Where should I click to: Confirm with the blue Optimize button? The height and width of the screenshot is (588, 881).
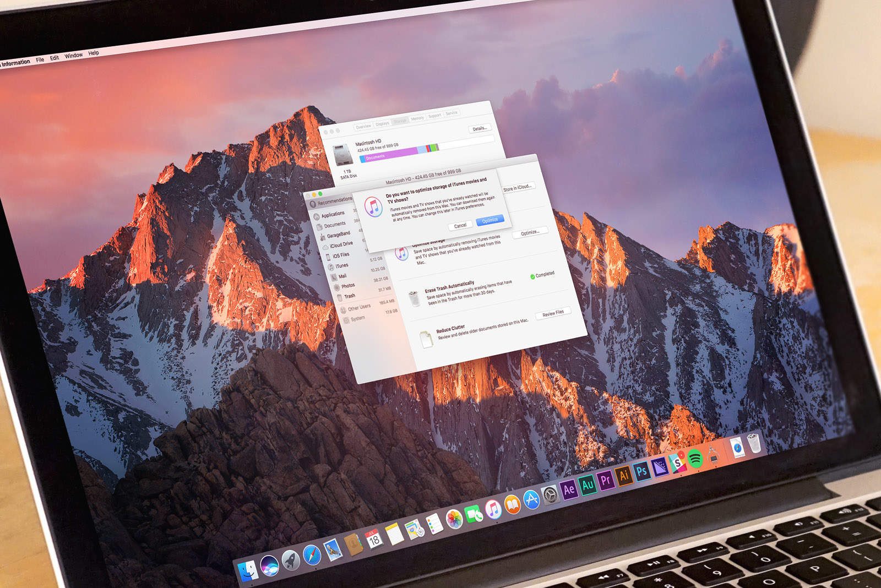pyautogui.click(x=490, y=220)
